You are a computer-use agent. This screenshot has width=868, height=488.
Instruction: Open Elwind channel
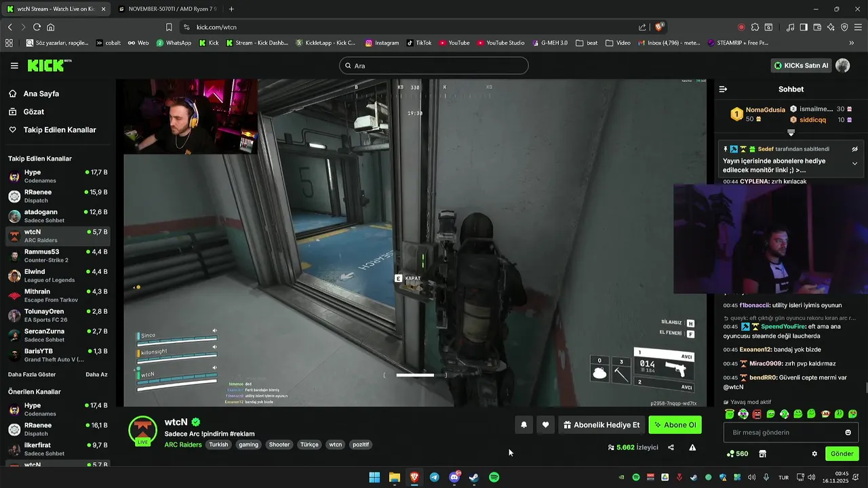pos(58,276)
